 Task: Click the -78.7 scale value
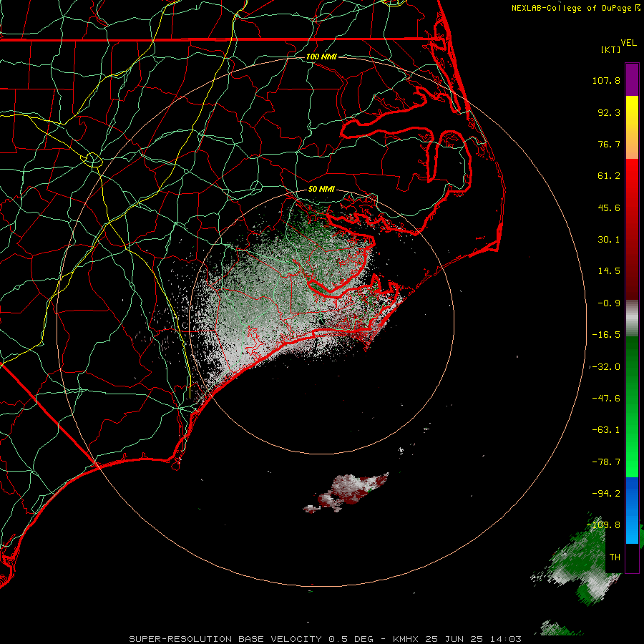point(606,462)
